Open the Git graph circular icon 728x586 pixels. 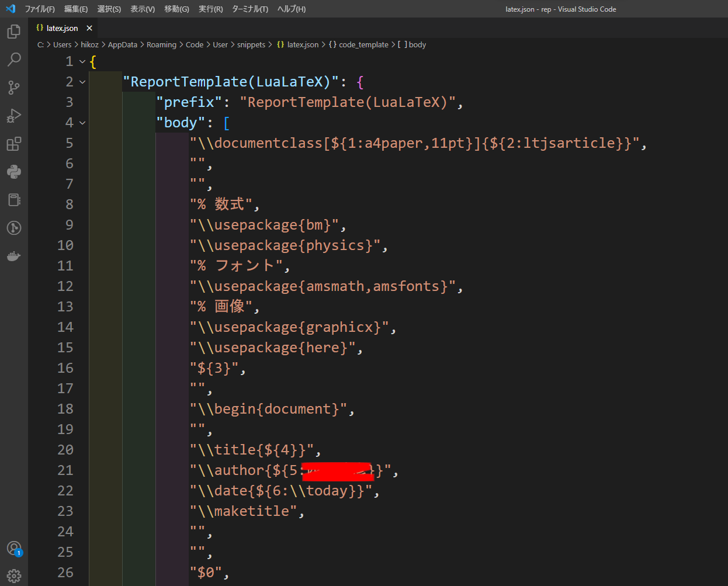[14, 228]
